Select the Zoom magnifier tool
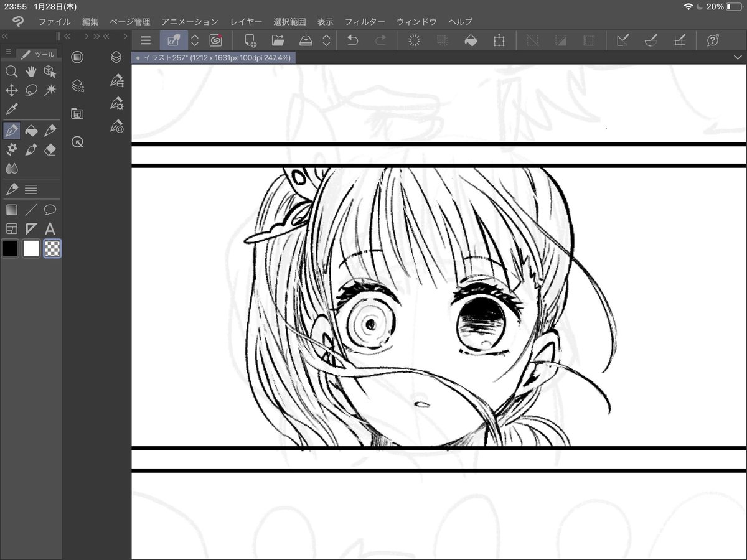The image size is (747, 560). tap(11, 72)
